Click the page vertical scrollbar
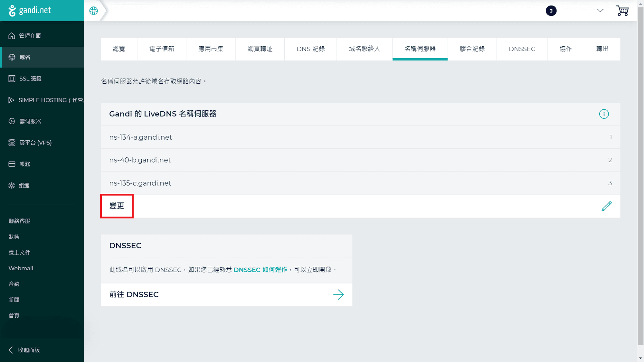This screenshot has height=362, width=644. point(640,175)
